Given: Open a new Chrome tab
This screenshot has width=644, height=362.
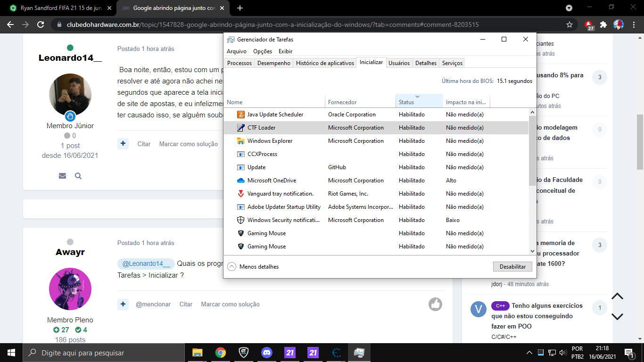Looking at the screenshot, I should [x=240, y=8].
